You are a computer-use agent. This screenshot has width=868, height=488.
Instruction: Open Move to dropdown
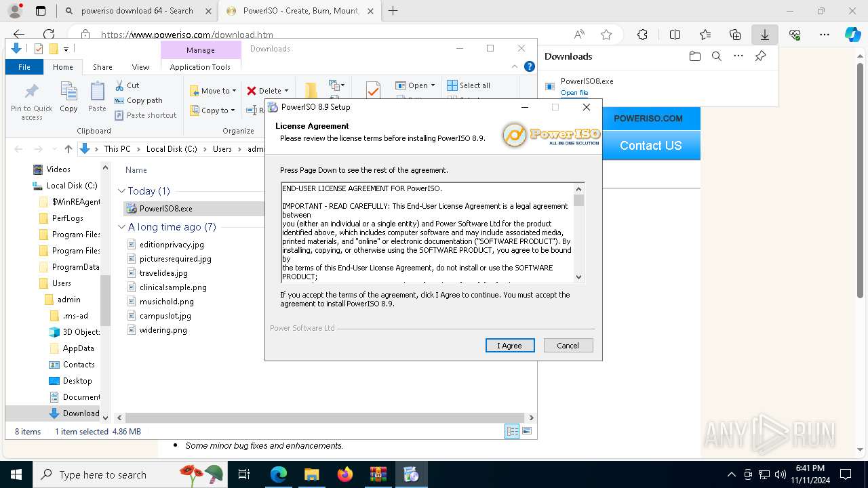click(213, 91)
